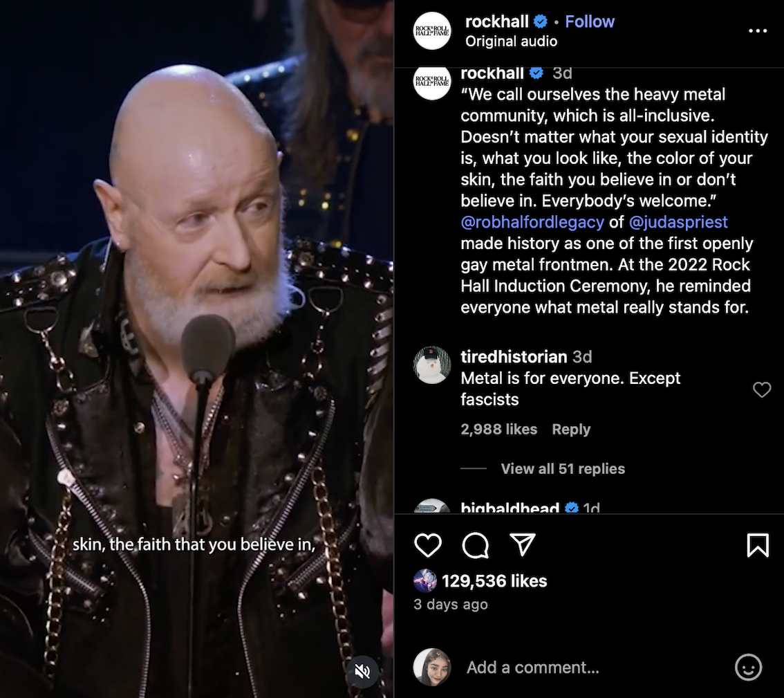The width and height of the screenshot is (784, 698).
Task: Like tiredhistorian's comment heart
Action: (x=762, y=389)
